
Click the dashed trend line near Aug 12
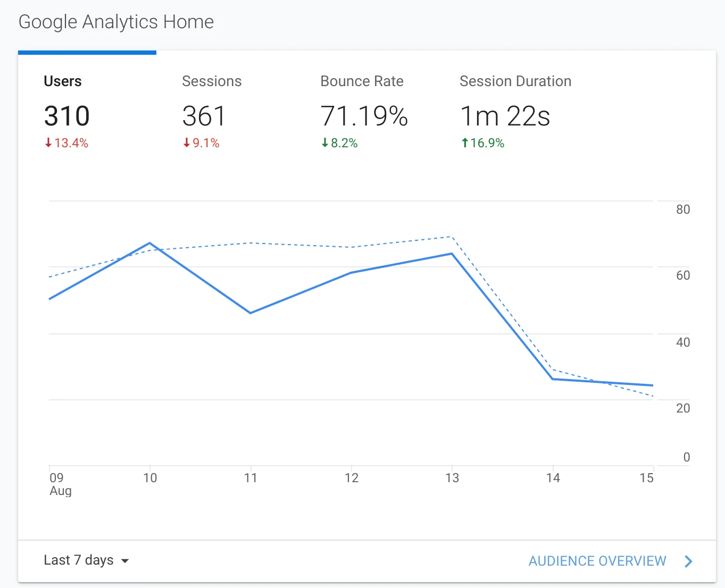[351, 246]
